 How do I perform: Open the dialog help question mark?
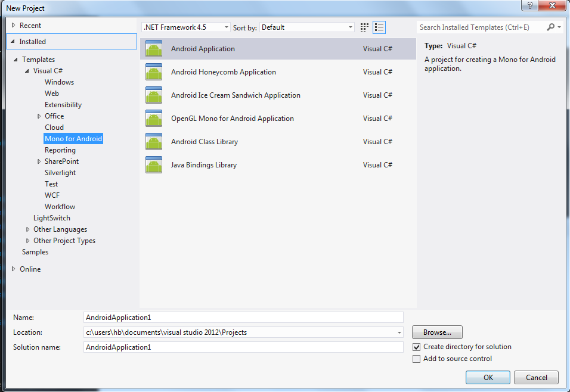pyautogui.click(x=529, y=5)
